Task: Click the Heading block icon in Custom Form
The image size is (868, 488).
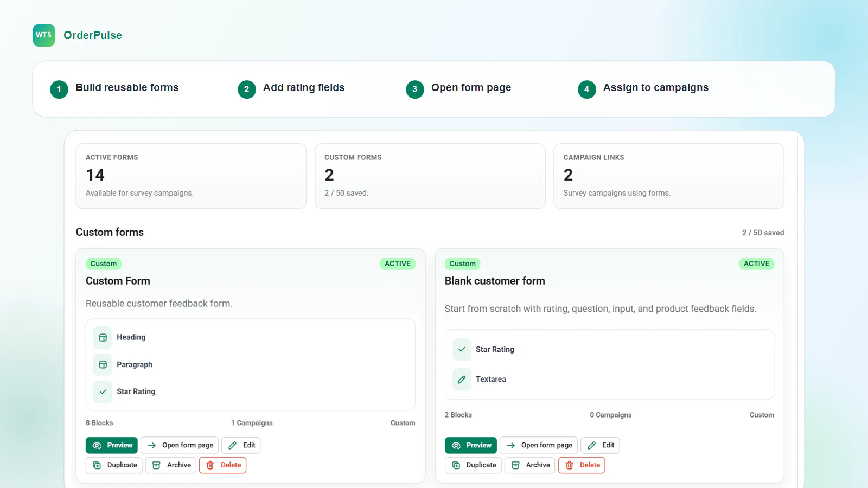Action: coord(103,337)
